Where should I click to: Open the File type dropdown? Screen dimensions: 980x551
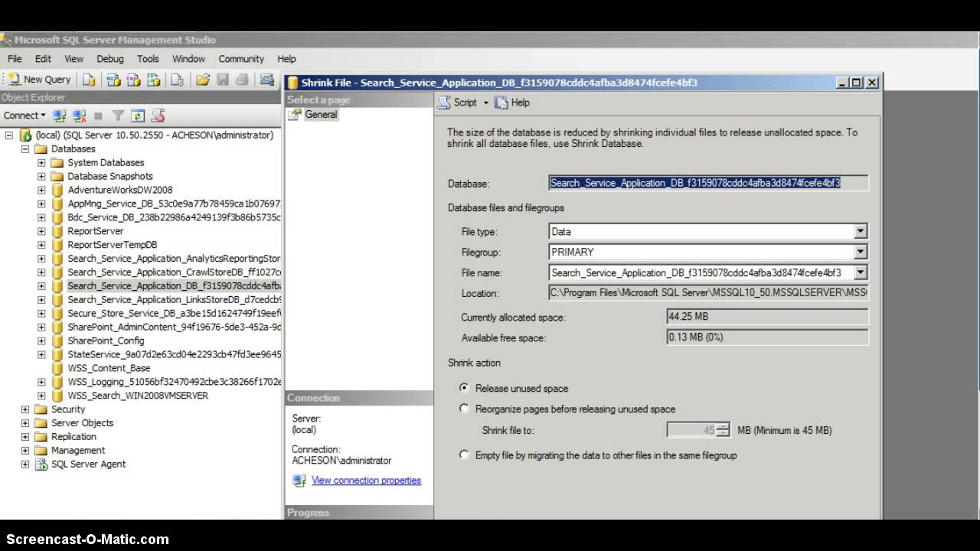click(861, 231)
